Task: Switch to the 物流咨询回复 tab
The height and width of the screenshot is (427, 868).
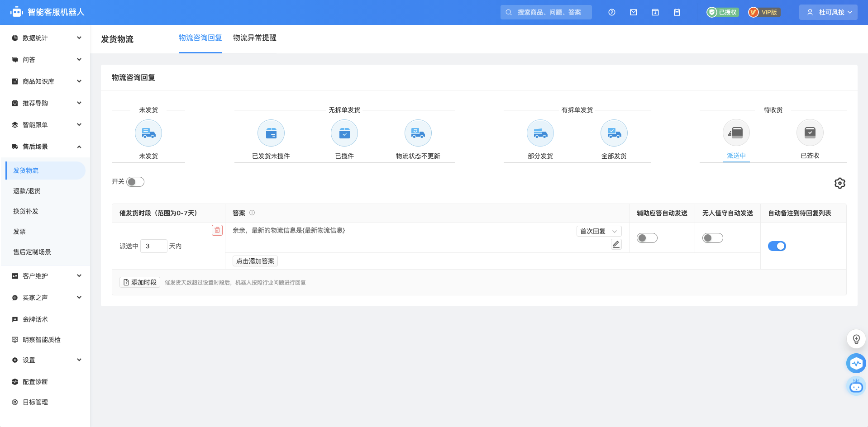Action: (x=200, y=38)
